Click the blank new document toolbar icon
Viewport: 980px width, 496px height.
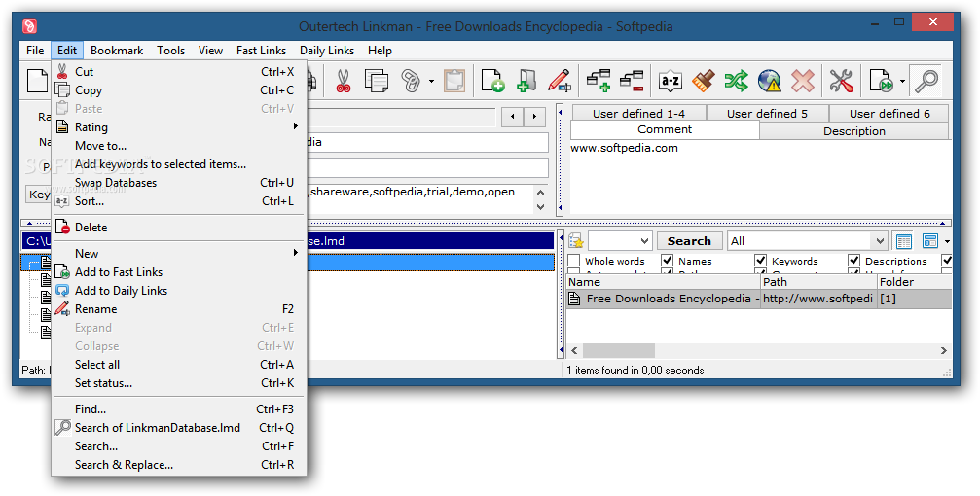point(38,82)
